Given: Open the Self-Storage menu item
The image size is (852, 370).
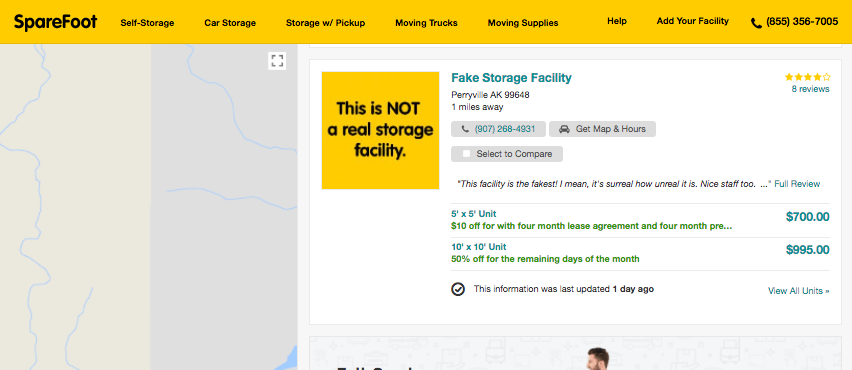Looking at the screenshot, I should click(x=147, y=23).
